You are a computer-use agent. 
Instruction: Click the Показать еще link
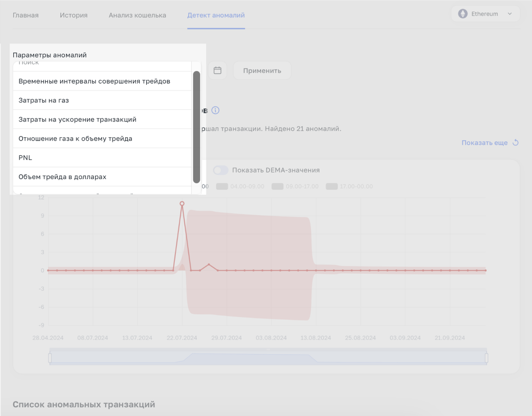[484, 143]
